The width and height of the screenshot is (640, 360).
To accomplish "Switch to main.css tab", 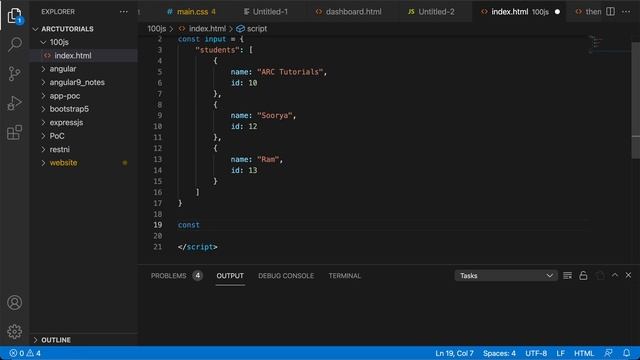I will click(x=191, y=12).
